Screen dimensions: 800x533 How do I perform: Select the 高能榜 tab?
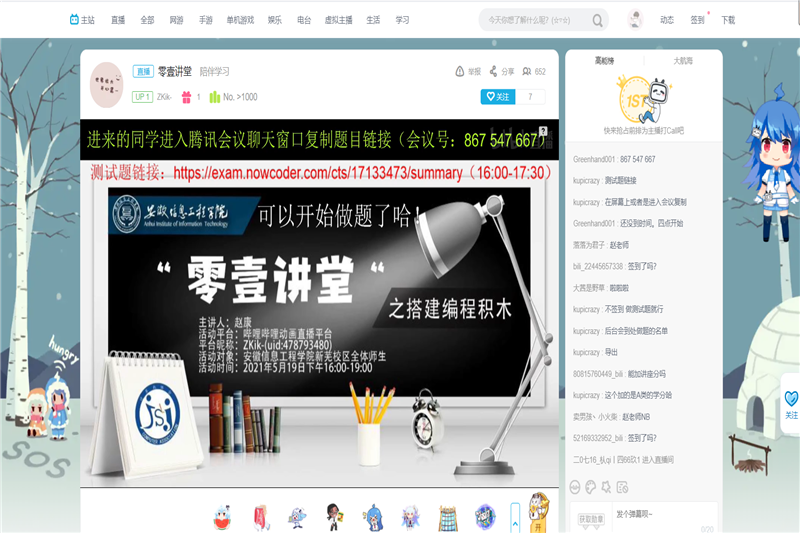pyautogui.click(x=604, y=61)
